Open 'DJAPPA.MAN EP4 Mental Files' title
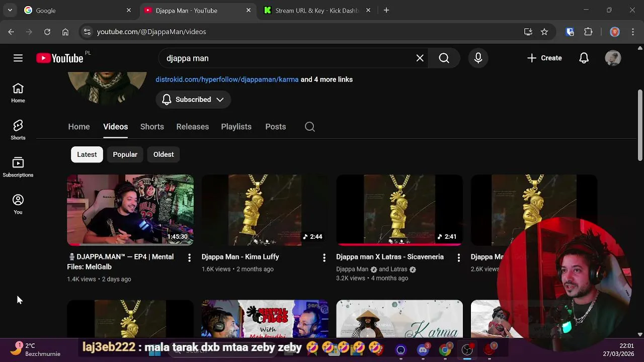644x362 pixels. 121,262
